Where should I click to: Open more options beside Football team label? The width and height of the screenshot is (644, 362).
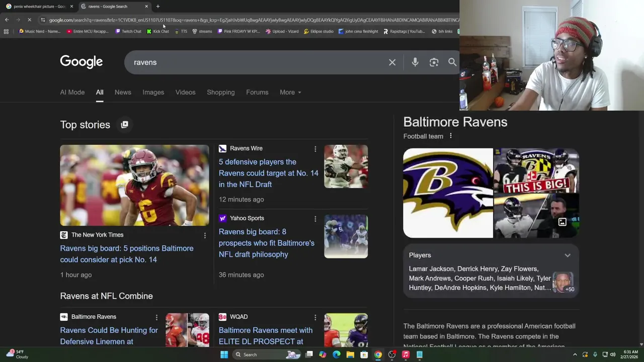coord(451,136)
